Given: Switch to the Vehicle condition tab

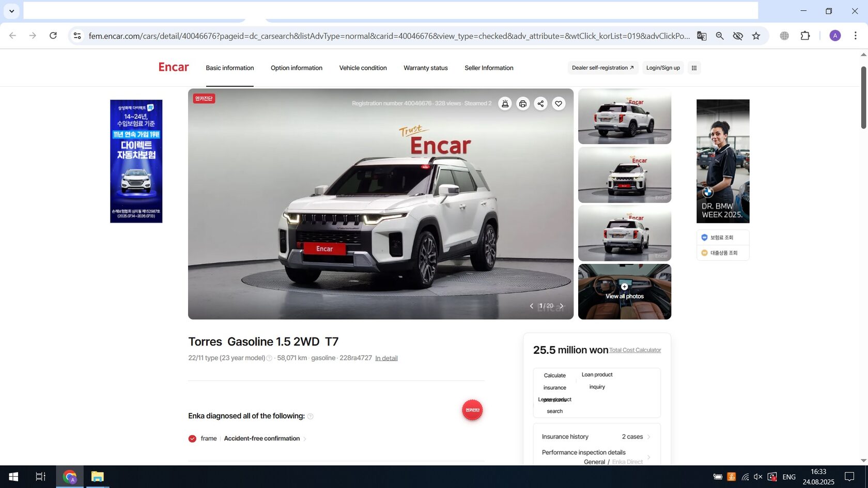Looking at the screenshot, I should coord(363,68).
